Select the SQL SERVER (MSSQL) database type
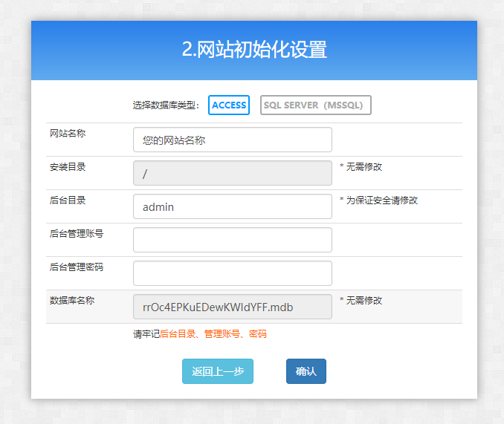Viewport: 504px width, 424px height. 315,105
